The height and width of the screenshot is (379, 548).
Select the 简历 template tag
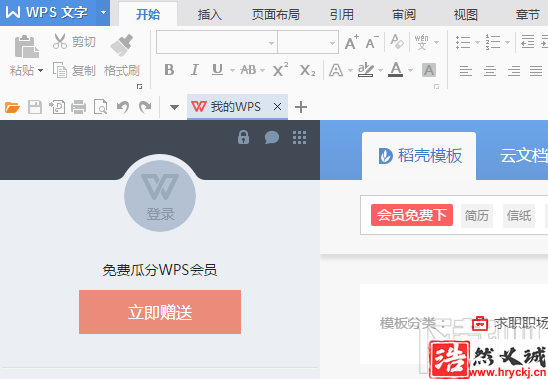pyautogui.click(x=477, y=216)
